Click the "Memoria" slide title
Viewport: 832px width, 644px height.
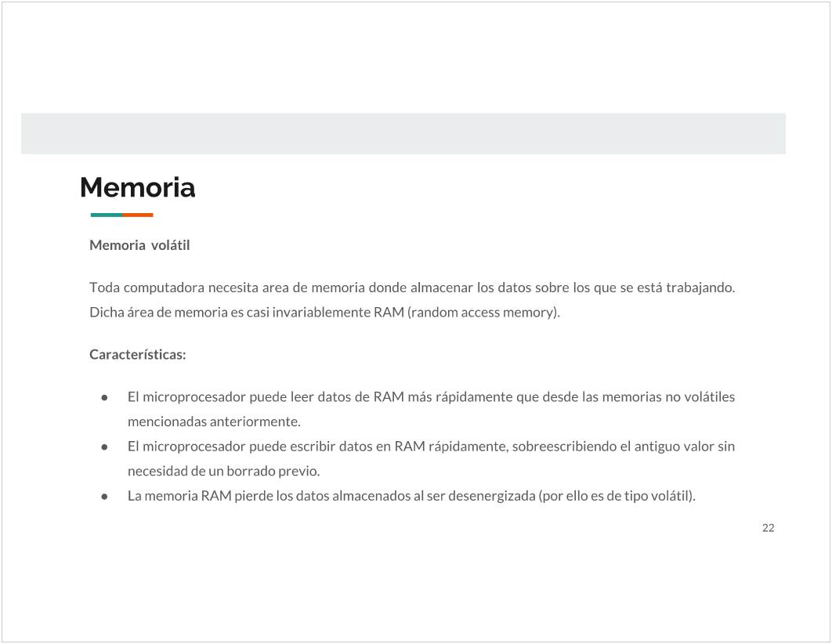click(137, 188)
